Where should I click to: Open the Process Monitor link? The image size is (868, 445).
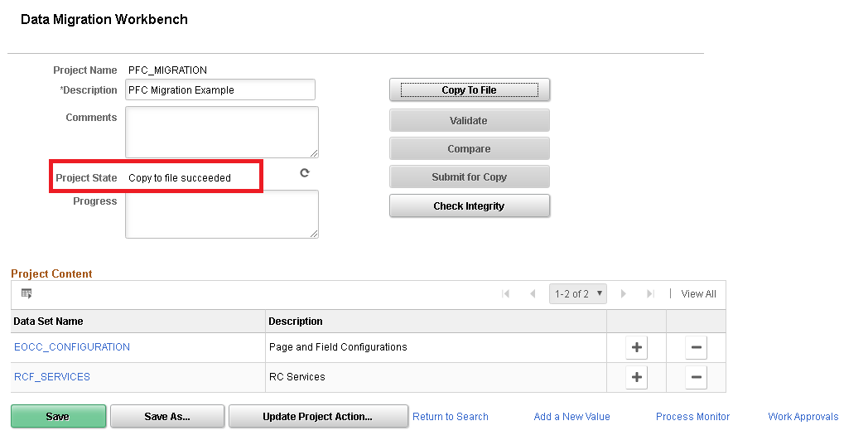692,417
